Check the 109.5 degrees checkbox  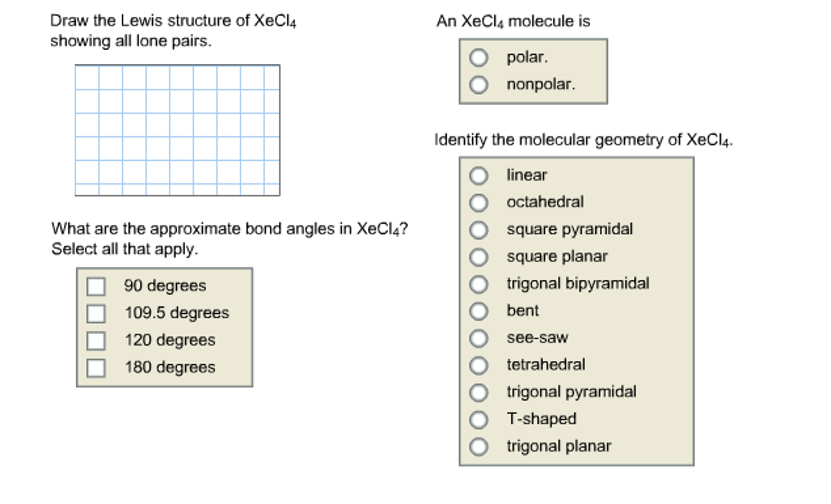(96, 313)
